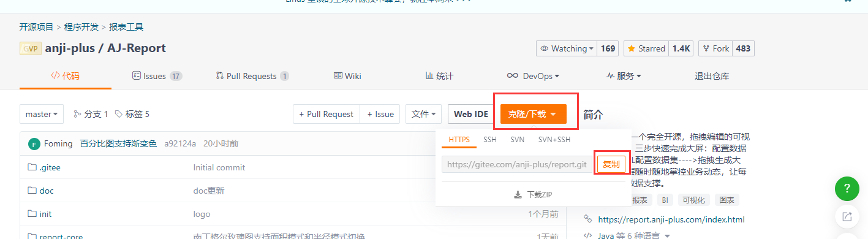
Task: Open the master branch dropdown
Action: pos(42,114)
